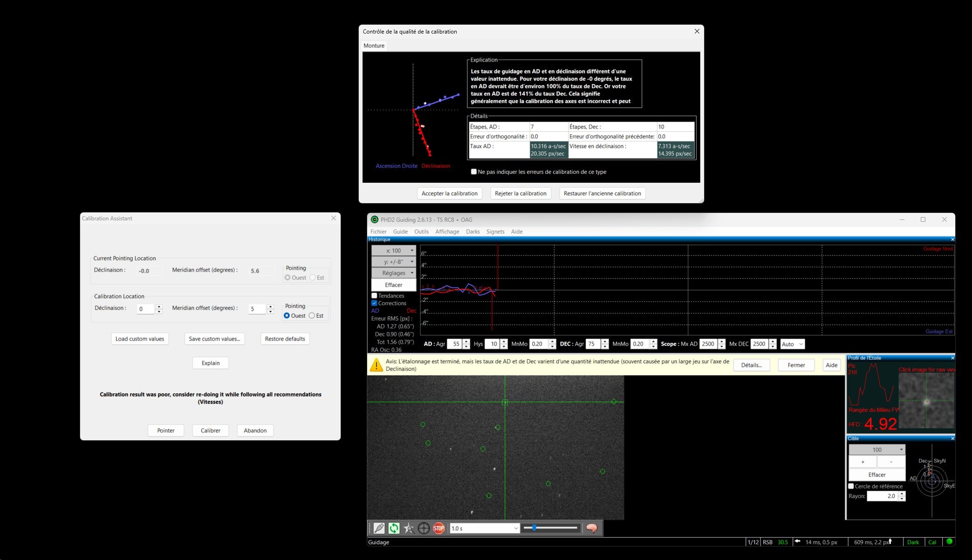The height and width of the screenshot is (560, 972).
Task: Click the yellow warning triangle icon
Action: (376, 365)
